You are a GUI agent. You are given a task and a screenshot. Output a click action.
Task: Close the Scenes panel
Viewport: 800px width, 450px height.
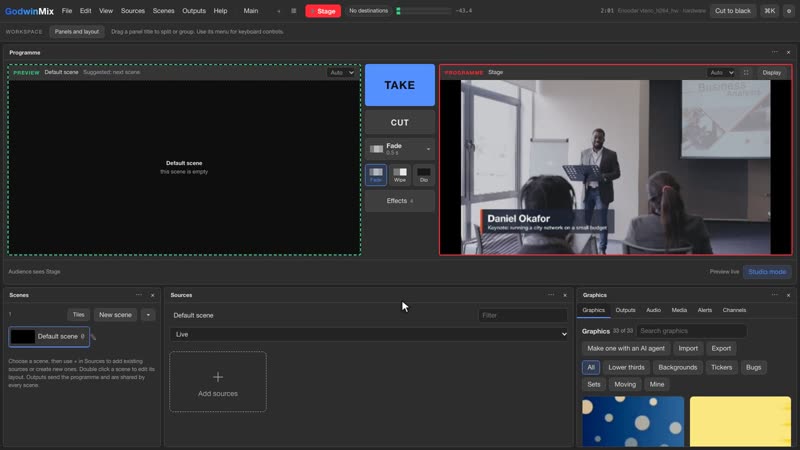[x=153, y=295]
